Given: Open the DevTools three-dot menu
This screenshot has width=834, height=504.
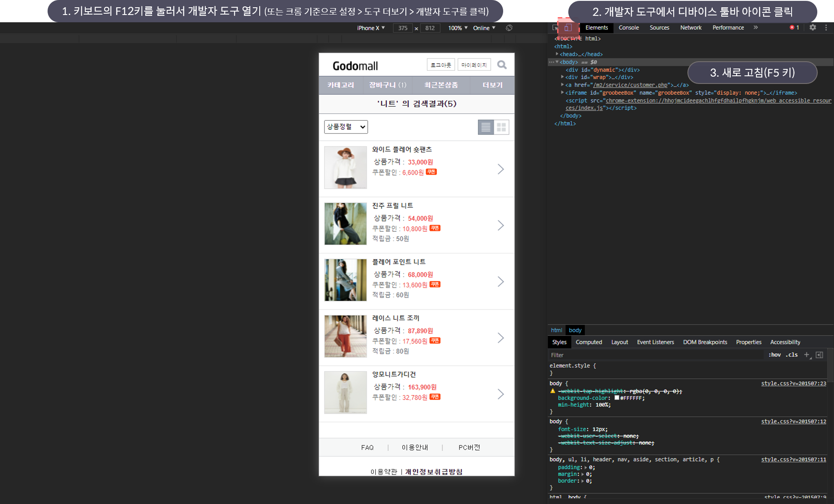Looking at the screenshot, I should [826, 27].
